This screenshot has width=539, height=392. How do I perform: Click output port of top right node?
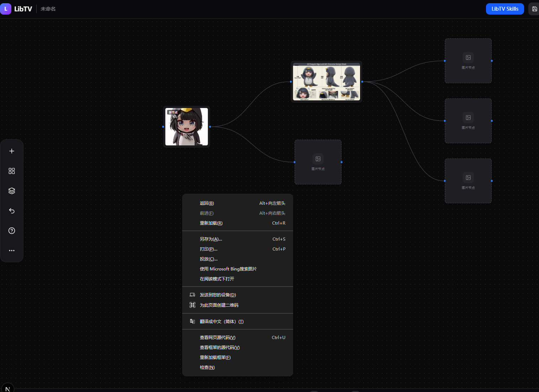tap(492, 61)
